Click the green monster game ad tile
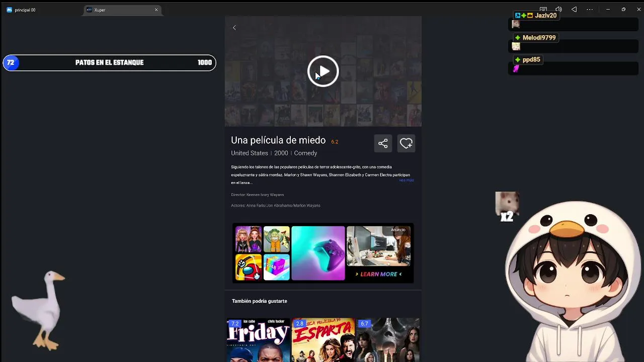The height and width of the screenshot is (362, 644). click(x=277, y=239)
